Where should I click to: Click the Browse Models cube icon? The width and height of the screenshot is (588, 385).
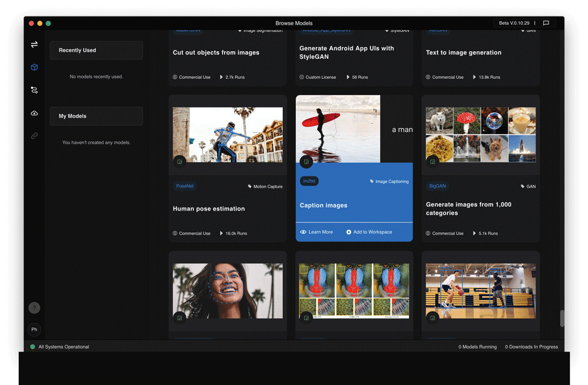[34, 68]
